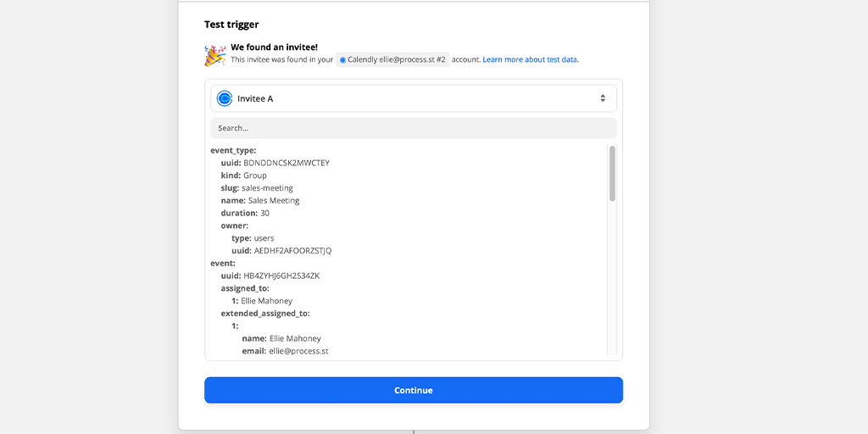The height and width of the screenshot is (434, 868).
Task: Select the owner uuid AEDHF2AFOORZSTJQ row
Action: tap(281, 251)
